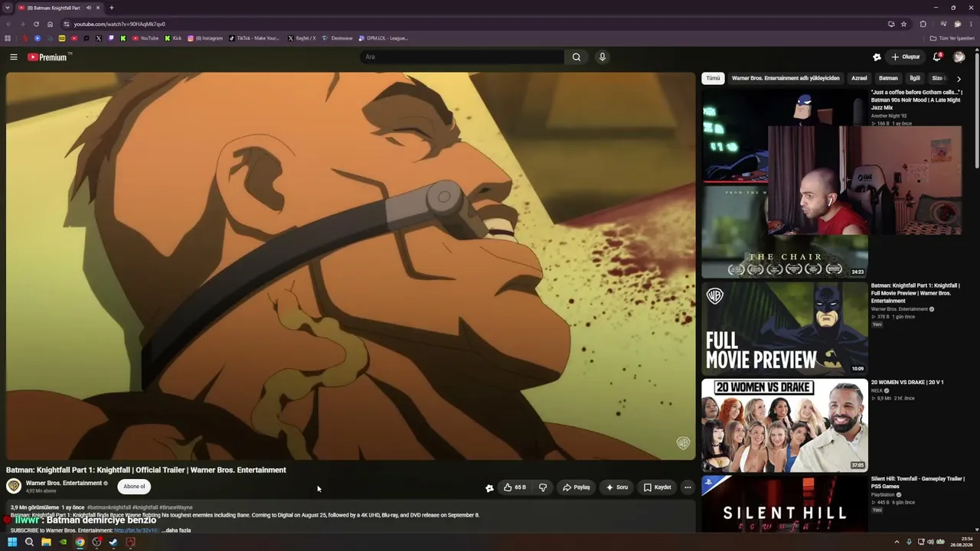Open YouTube notifications bell
The image size is (980, 551).
[x=937, y=57]
